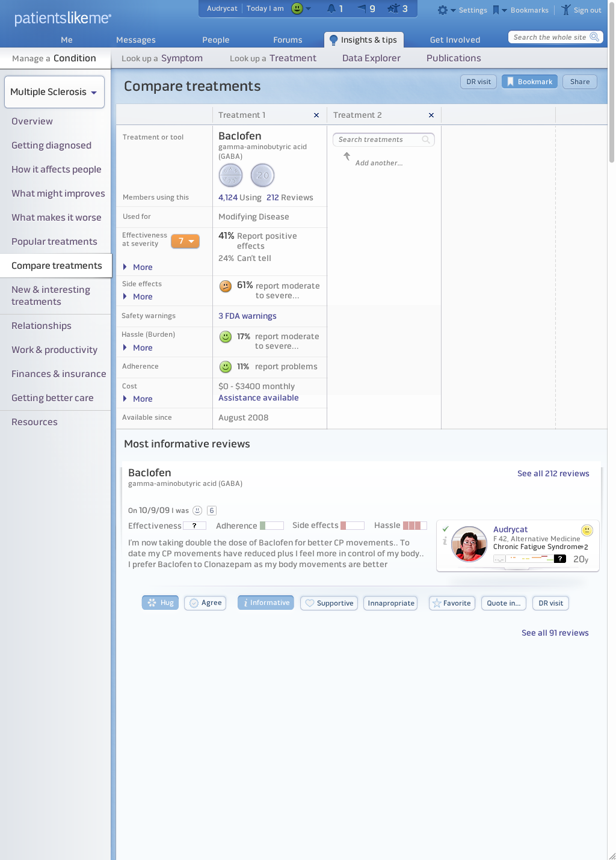The image size is (616, 860).
Task: Toggle Favorite star on review
Action: pyautogui.click(x=452, y=603)
